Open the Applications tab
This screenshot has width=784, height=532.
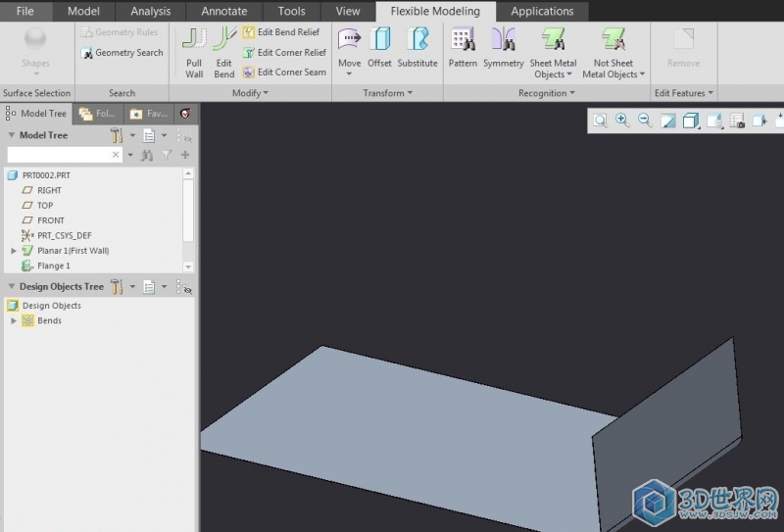tap(542, 11)
